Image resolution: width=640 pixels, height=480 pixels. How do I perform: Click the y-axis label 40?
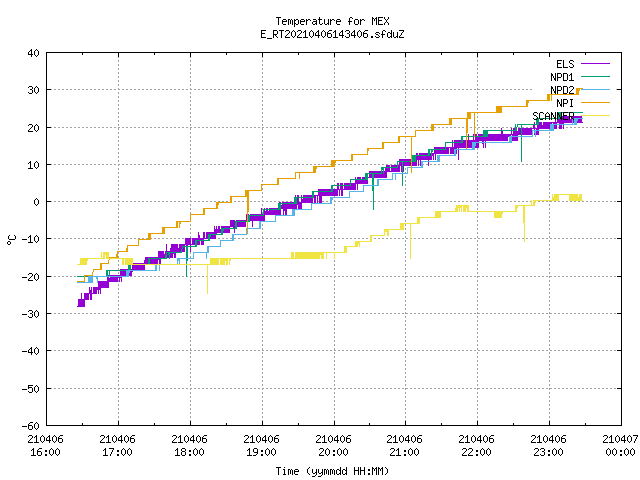(x=33, y=53)
